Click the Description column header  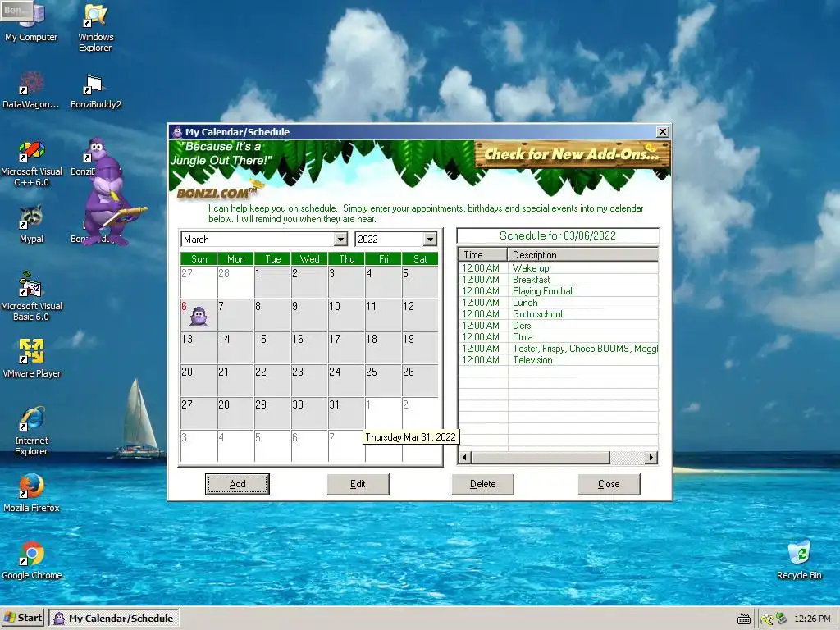583,255
